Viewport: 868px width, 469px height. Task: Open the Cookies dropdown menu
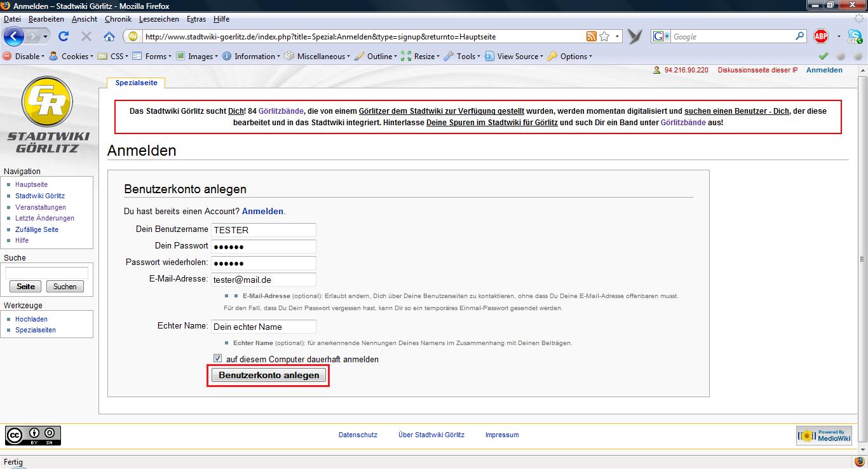pos(71,56)
